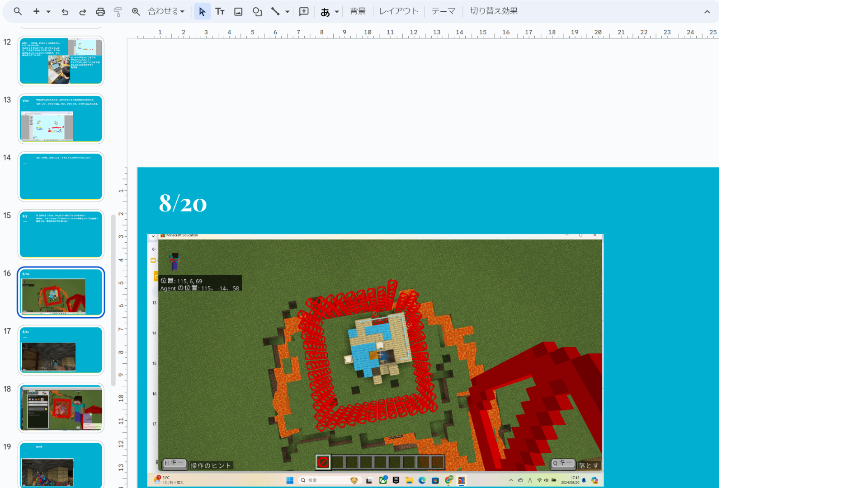
Task: Click the filmstrip vertical scrollbar
Action: [113, 300]
